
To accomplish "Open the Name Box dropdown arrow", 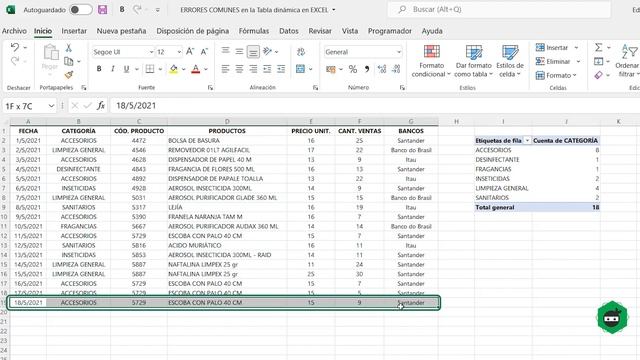I will tap(51, 106).
